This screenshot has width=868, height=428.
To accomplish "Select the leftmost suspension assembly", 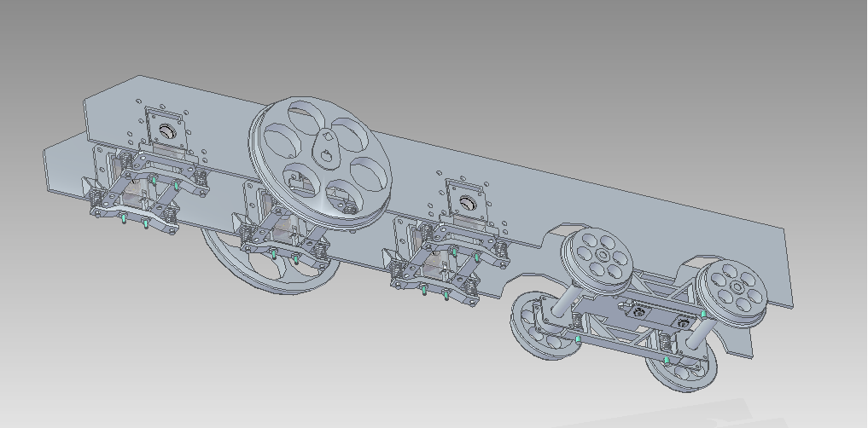I will coord(137,194).
